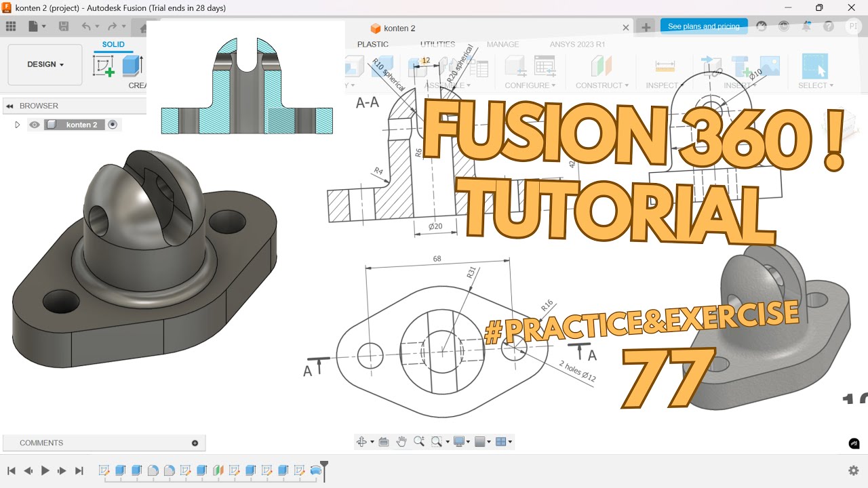Open the CONFIGURE dropdown menu

530,85
